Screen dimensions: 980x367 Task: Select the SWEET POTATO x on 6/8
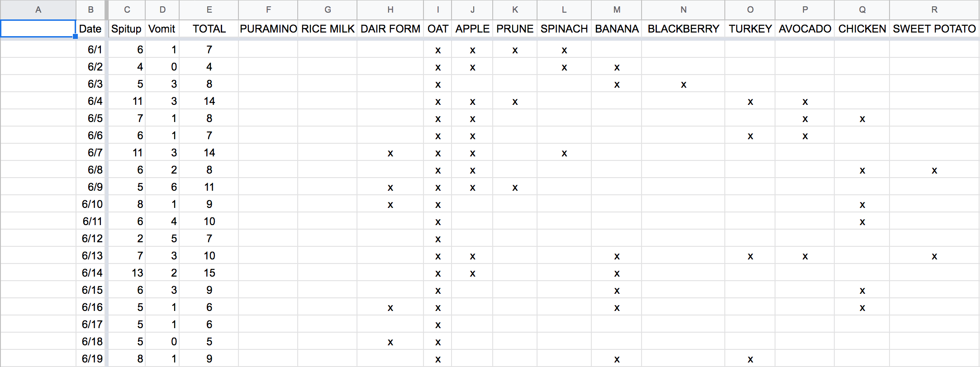click(934, 170)
